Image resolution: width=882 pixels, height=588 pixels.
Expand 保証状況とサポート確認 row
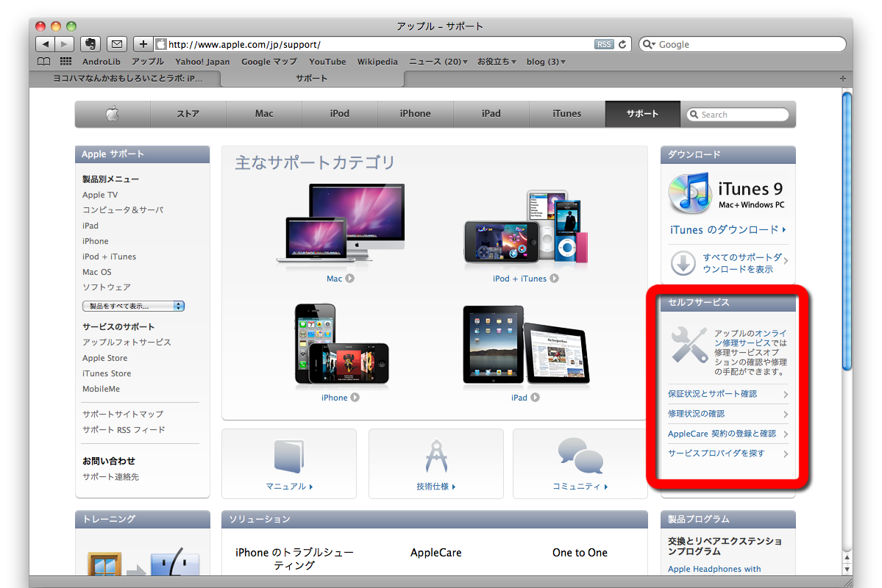coord(728,394)
